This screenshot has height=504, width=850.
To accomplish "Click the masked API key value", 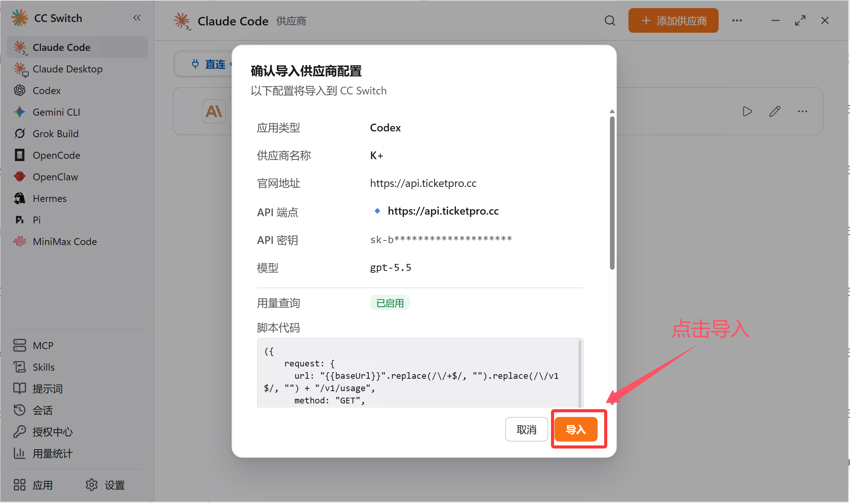I will 441,240.
